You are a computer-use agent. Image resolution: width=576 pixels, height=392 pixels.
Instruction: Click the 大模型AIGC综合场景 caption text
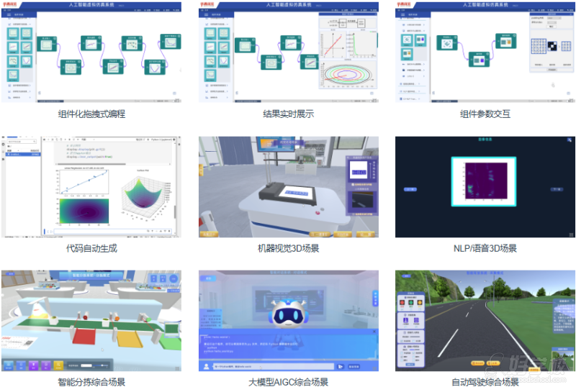click(288, 383)
